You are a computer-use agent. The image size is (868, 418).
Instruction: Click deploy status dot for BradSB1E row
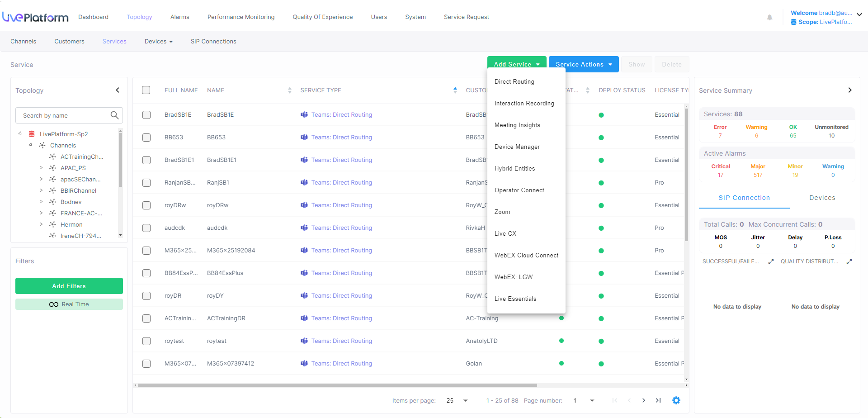601,115
